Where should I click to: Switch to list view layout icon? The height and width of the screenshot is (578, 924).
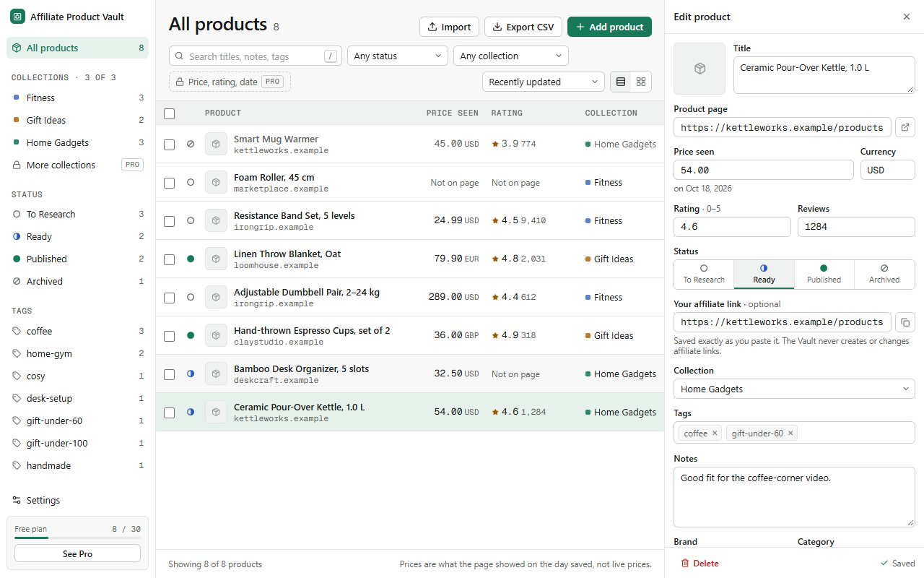[621, 82]
